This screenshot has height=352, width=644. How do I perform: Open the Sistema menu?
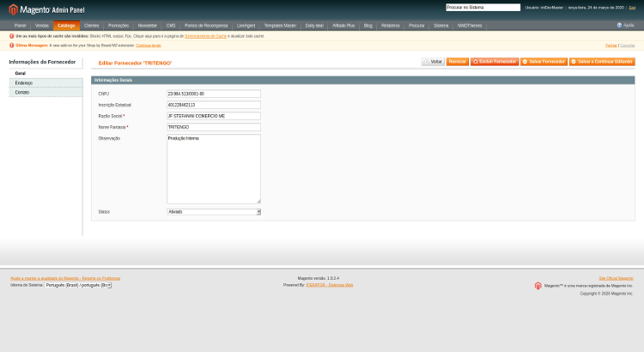coord(441,26)
